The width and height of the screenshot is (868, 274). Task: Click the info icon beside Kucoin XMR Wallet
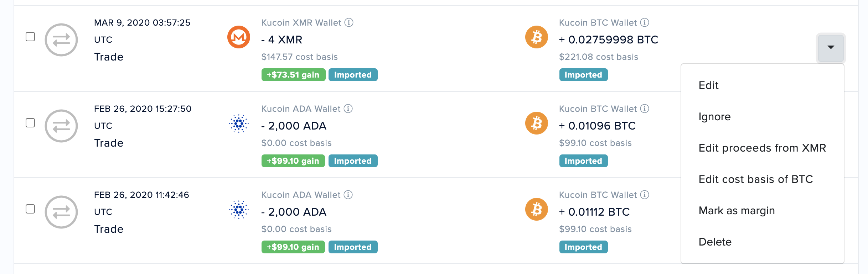[x=349, y=22]
